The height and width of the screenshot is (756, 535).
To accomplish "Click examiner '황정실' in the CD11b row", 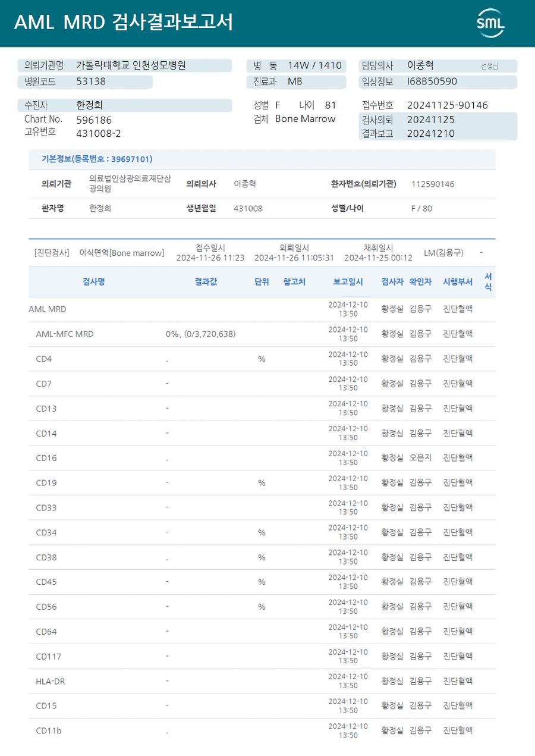I will [392, 730].
